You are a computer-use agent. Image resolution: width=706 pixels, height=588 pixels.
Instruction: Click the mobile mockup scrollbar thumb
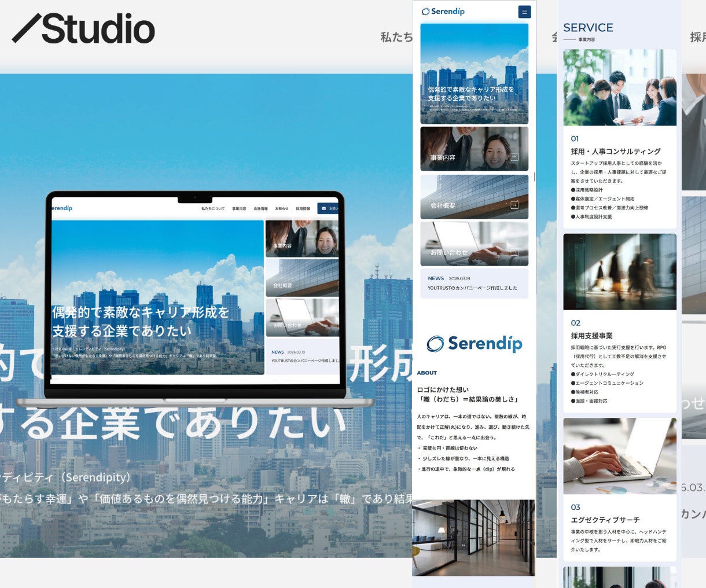534,177
